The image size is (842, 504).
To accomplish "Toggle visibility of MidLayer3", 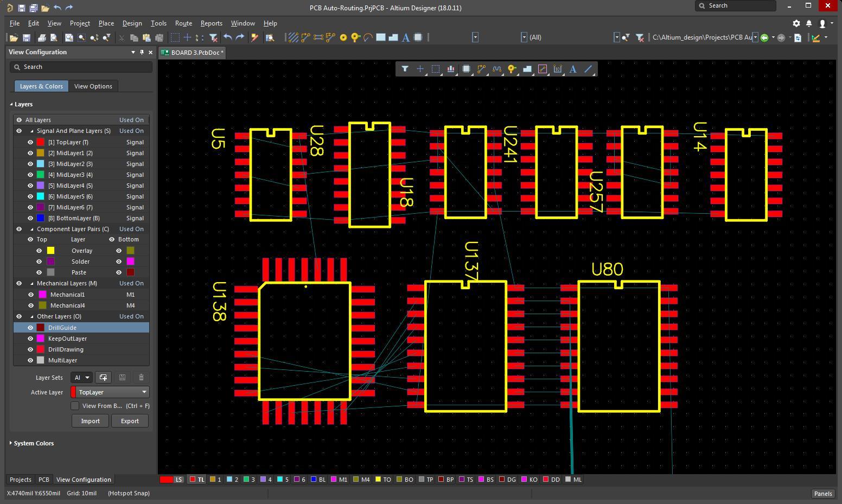I will [x=30, y=175].
